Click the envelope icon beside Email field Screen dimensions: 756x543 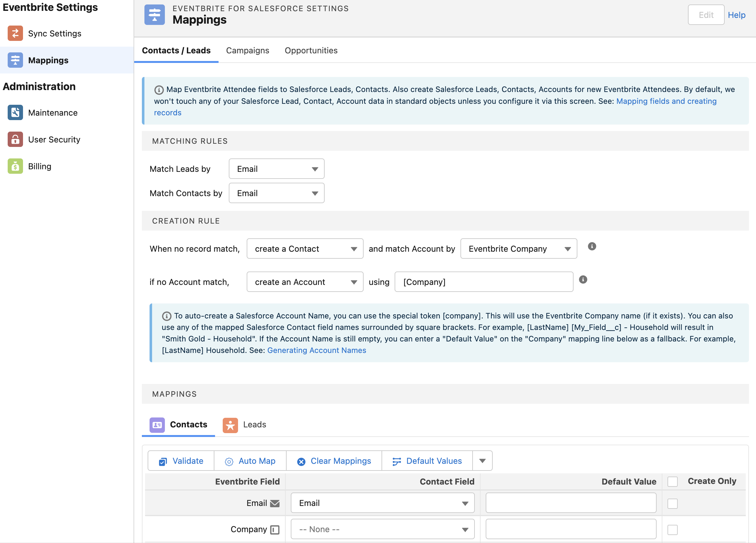(275, 503)
